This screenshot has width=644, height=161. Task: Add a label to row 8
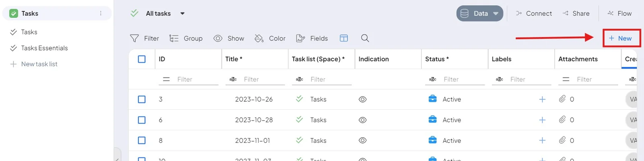tap(542, 140)
